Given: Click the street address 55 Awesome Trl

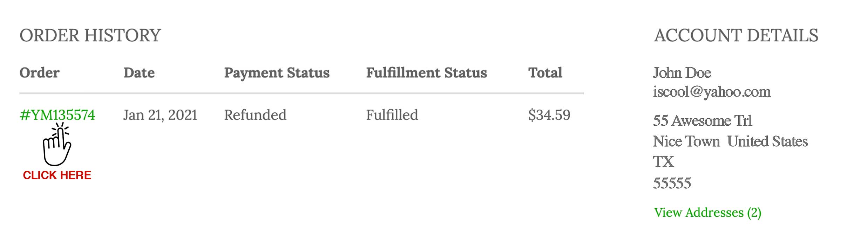Looking at the screenshot, I should click(x=702, y=121).
